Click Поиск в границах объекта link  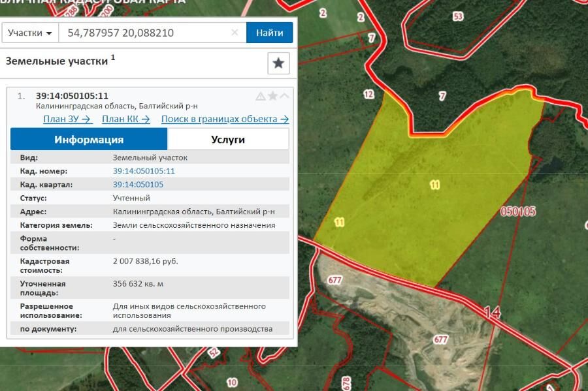[225, 119]
